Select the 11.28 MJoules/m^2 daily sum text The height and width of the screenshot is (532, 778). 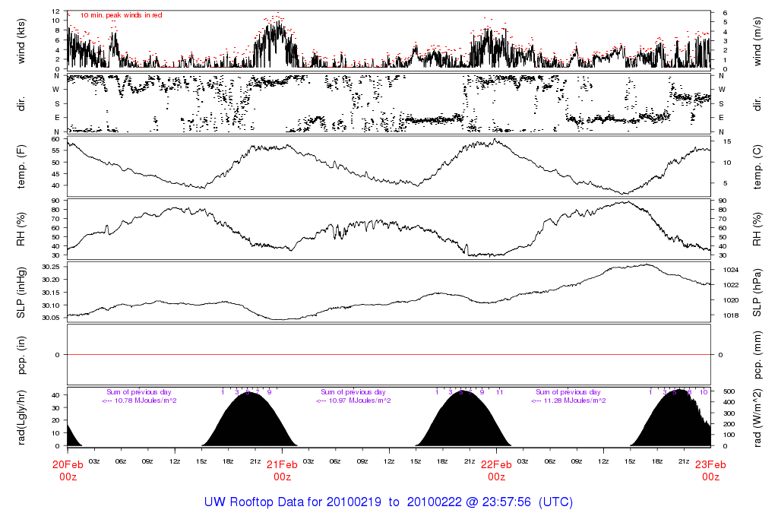(x=568, y=401)
